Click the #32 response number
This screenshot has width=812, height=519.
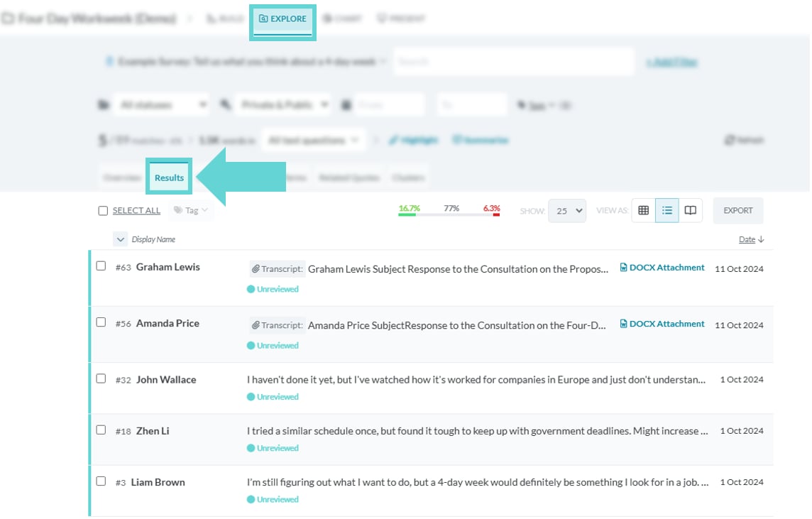(x=124, y=380)
